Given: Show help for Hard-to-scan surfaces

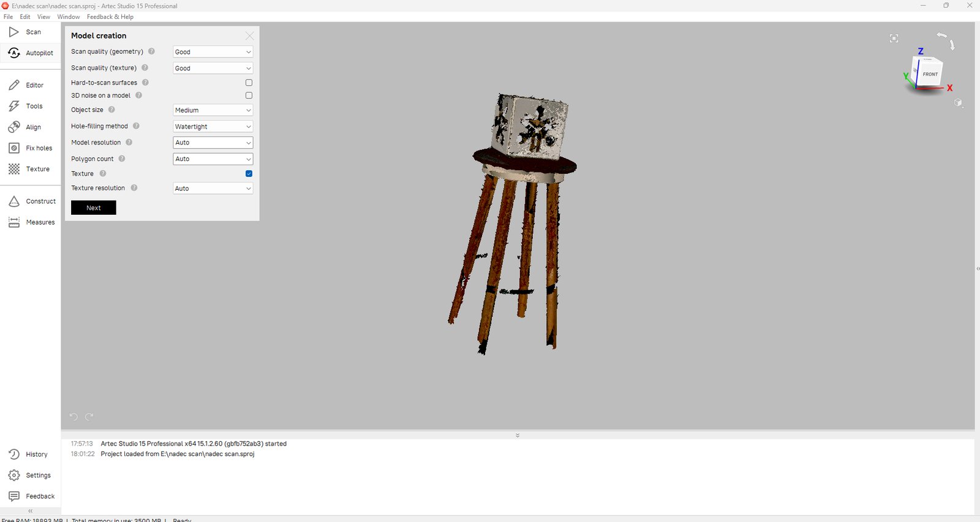Looking at the screenshot, I should [145, 83].
